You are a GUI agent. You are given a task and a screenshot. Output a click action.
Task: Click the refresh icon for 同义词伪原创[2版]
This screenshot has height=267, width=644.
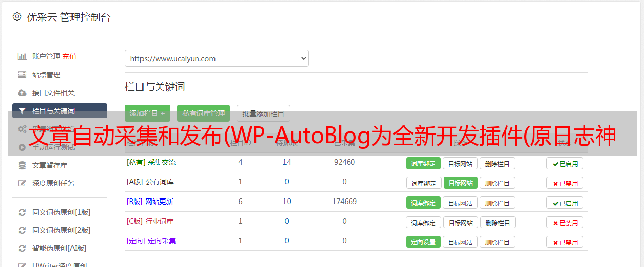[x=22, y=230]
